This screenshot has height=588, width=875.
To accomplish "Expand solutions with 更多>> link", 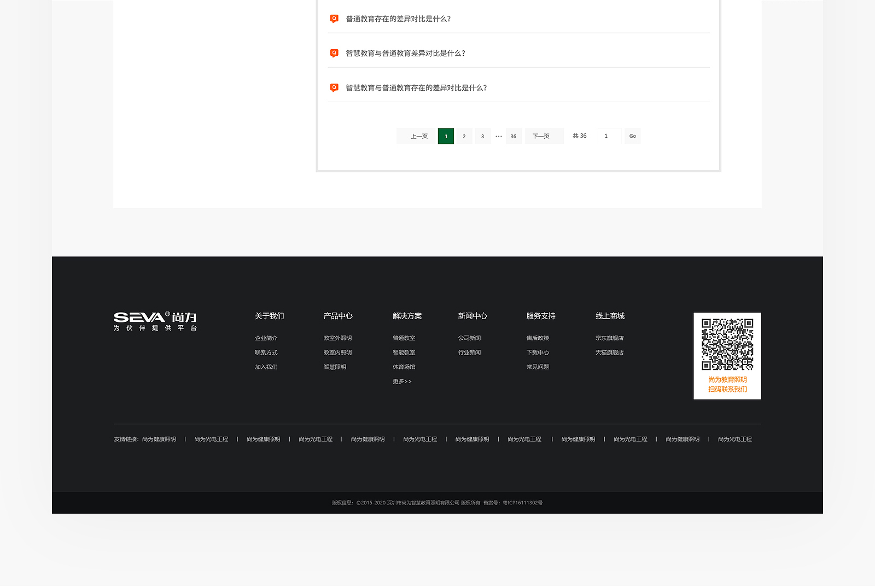I will point(402,381).
